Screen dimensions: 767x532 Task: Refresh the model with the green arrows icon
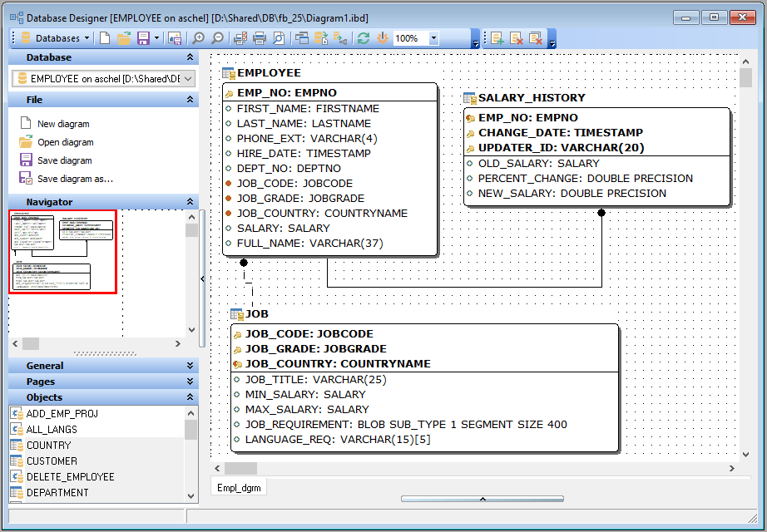pos(364,37)
